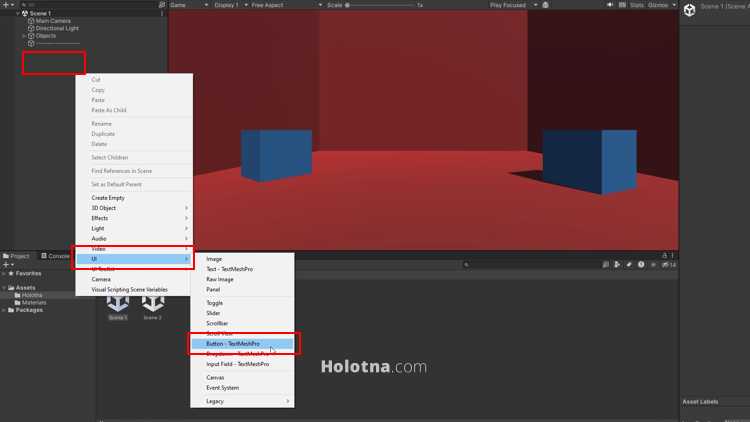
Task: Click the icon next to Play Focused dropdown
Action: pyautogui.click(x=545, y=5)
